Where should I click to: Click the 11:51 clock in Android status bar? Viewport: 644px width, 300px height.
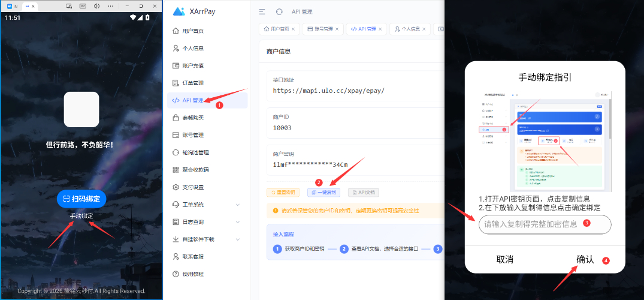point(13,17)
